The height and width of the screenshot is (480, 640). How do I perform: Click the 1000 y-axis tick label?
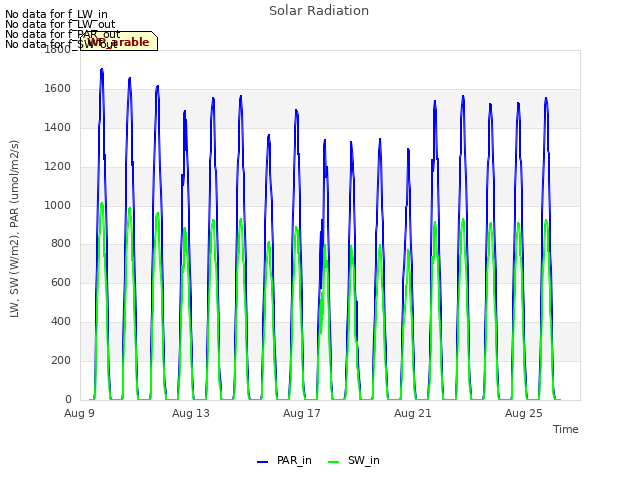click(x=58, y=205)
